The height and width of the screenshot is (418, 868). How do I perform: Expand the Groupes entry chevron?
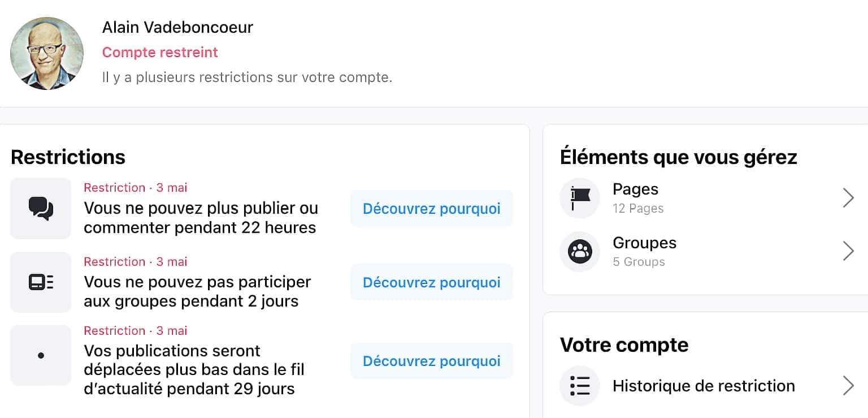[848, 251]
